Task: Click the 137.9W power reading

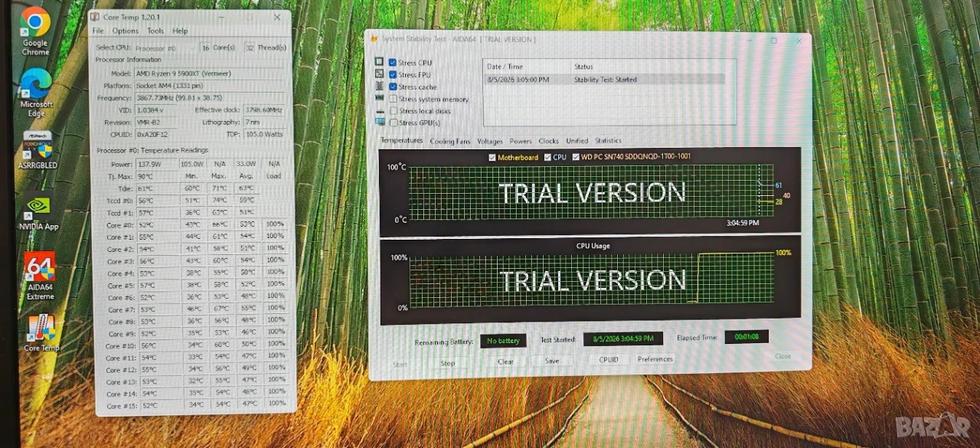Action: point(156,164)
